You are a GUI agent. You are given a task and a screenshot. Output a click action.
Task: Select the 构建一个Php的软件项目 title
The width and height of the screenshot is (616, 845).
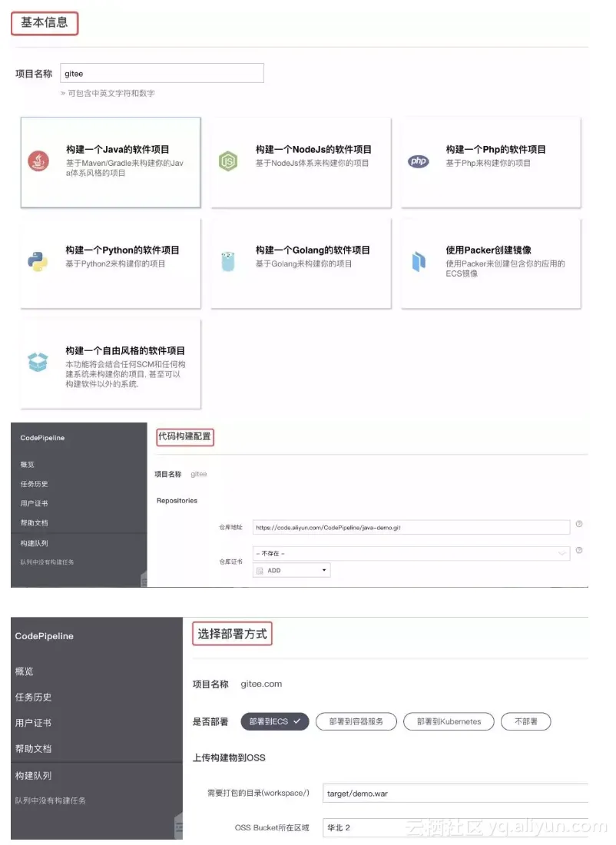[496, 149]
